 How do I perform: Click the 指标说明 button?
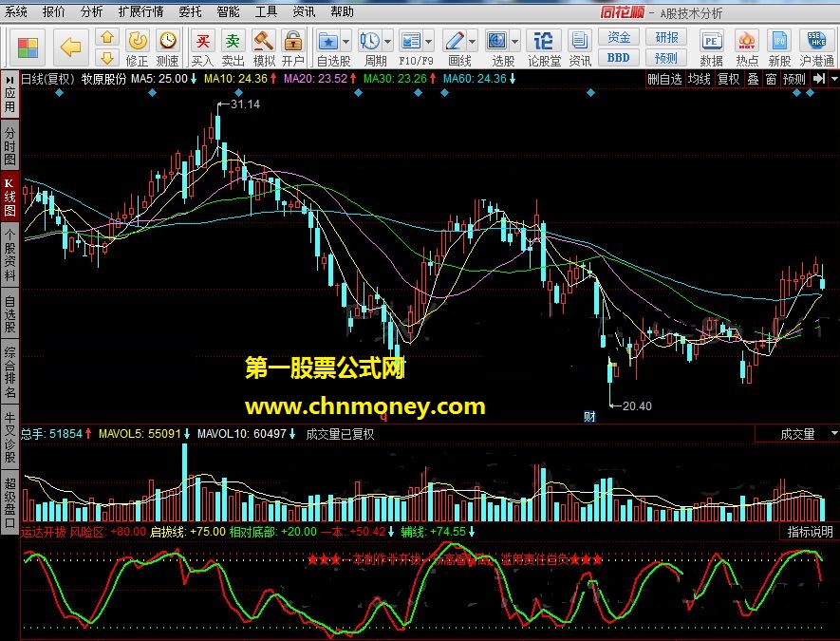pos(810,532)
